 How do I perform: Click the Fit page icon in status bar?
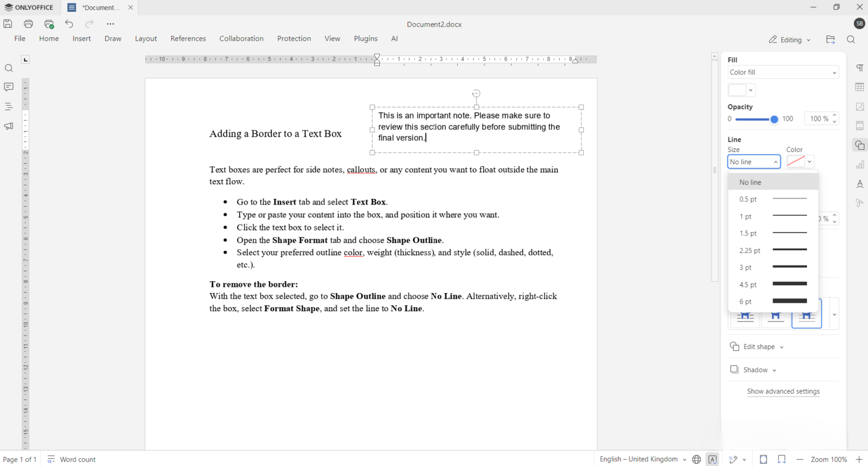[763, 459]
